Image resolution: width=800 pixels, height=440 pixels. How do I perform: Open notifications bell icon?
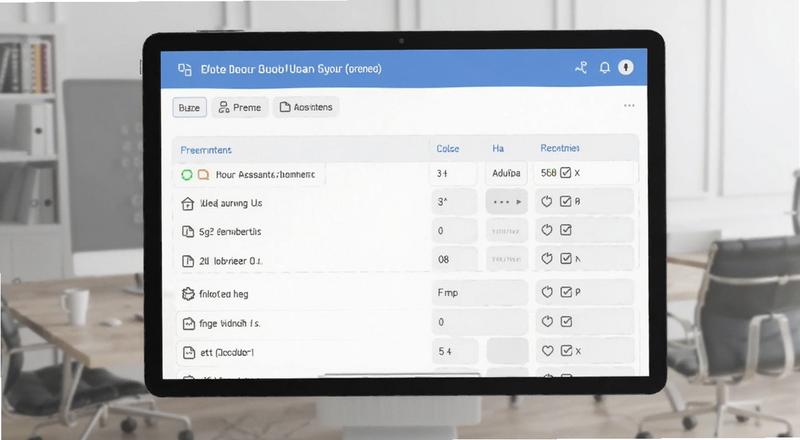tap(605, 67)
